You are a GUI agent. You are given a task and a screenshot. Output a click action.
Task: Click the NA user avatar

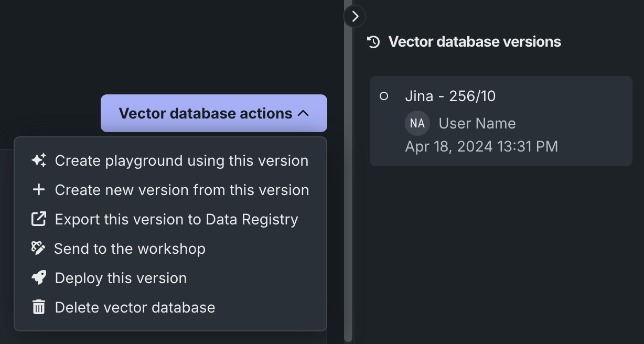pyautogui.click(x=417, y=123)
